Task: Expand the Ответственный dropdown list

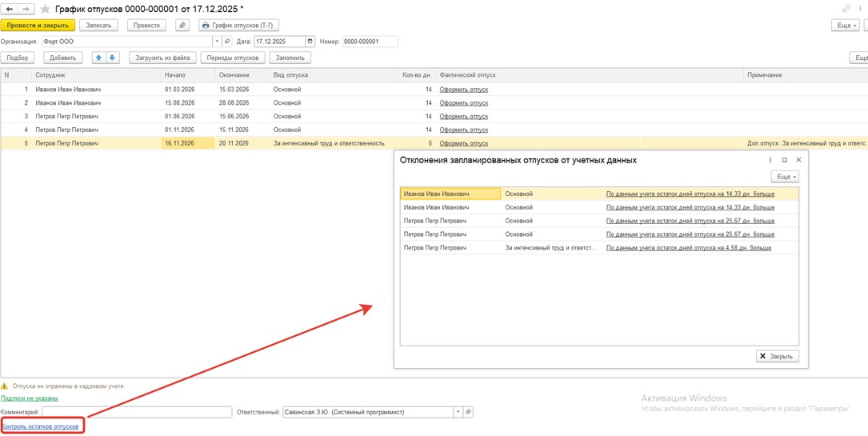Action: point(458,412)
